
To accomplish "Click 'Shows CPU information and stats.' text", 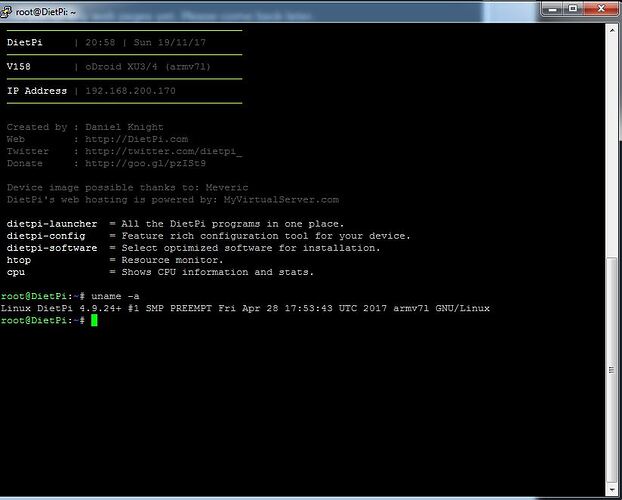I will click(217, 272).
